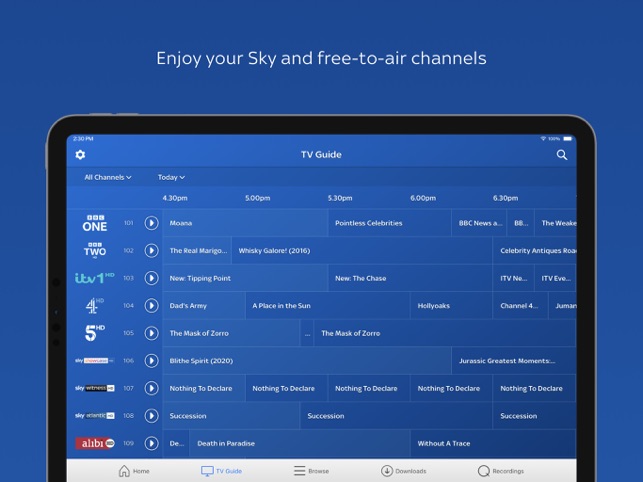Select the Sky Witness logo

click(x=95, y=388)
